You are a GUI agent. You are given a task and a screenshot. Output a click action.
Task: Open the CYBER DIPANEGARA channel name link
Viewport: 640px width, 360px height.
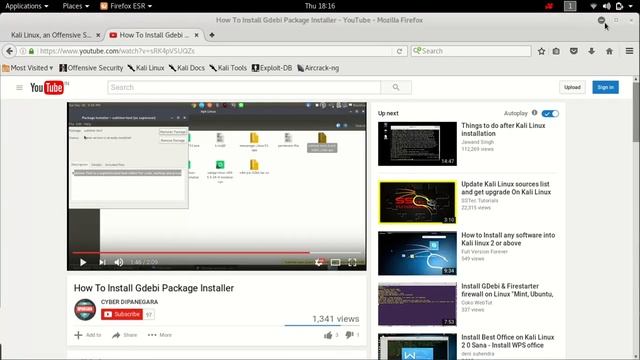tap(129, 302)
